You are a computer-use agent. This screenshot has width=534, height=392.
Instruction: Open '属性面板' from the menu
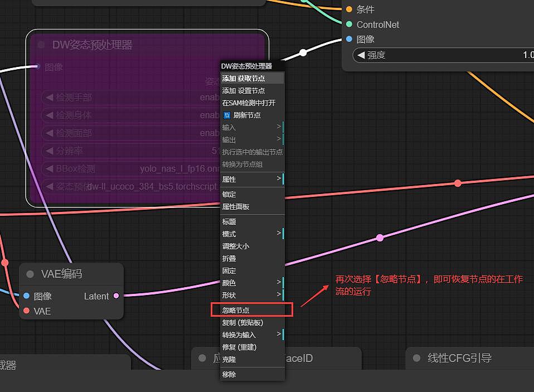coord(252,206)
